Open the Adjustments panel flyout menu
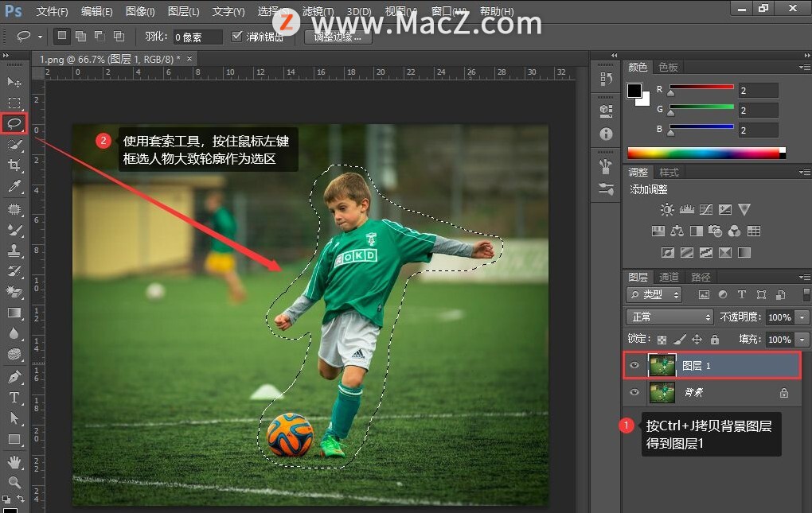Viewport: 812px width, 513px height. click(804, 173)
